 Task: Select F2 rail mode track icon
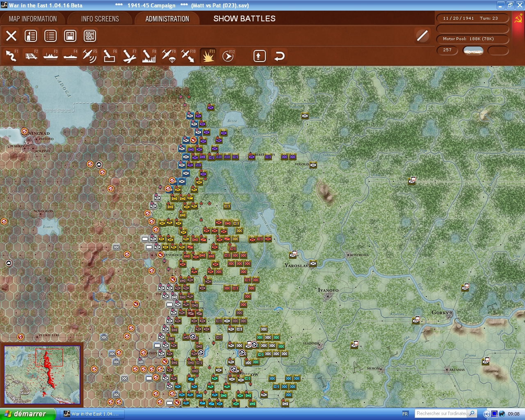click(x=31, y=56)
